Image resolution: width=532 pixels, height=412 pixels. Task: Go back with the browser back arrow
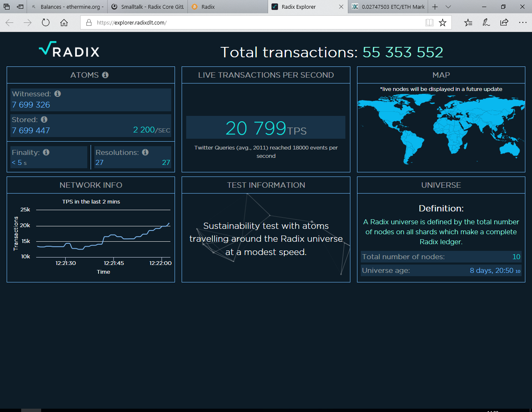click(x=10, y=23)
